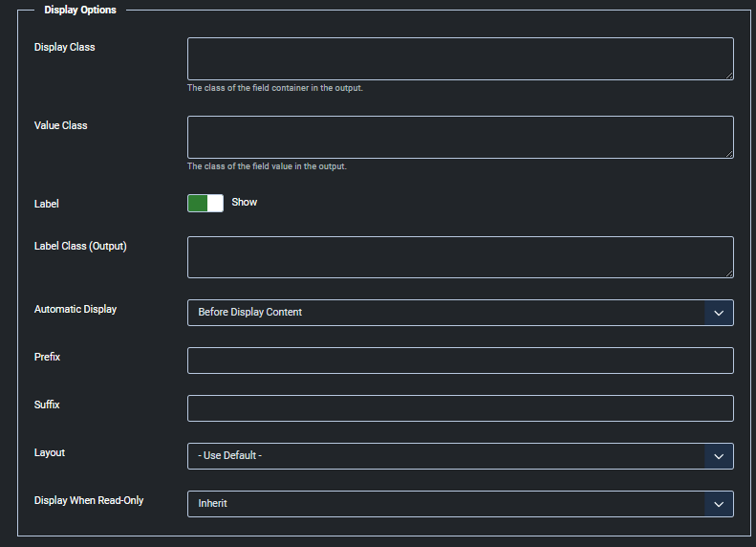Open the "- Use Default -" layout select
The height and width of the screenshot is (547, 756).
pyautogui.click(x=445, y=456)
